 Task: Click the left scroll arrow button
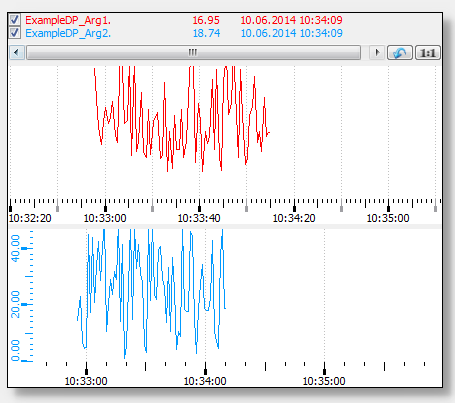[17, 53]
